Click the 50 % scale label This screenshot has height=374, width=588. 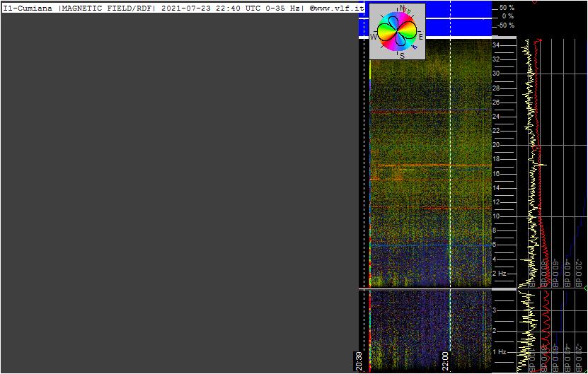point(507,8)
